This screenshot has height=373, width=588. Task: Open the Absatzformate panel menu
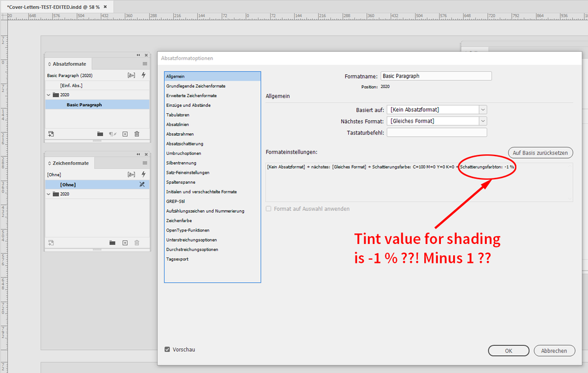coord(145,63)
